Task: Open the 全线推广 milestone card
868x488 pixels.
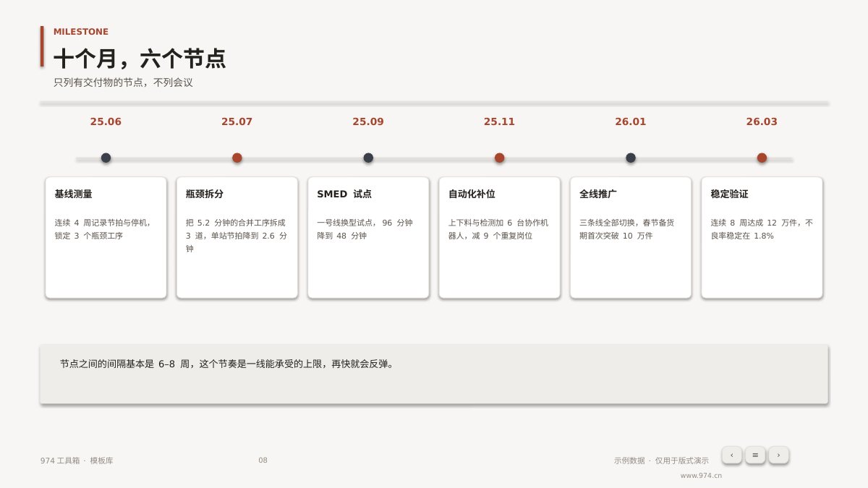Action: 631,237
